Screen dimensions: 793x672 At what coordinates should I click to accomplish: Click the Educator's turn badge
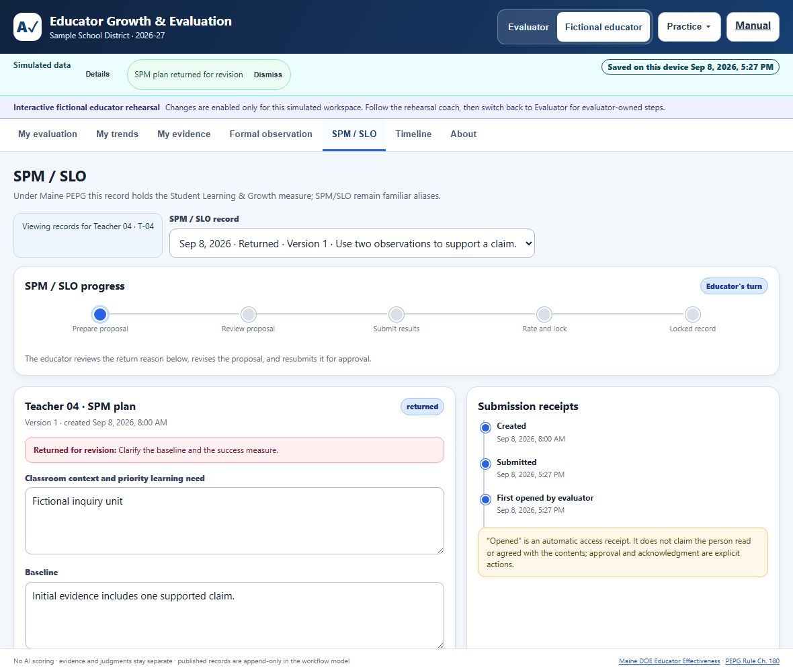[x=734, y=286]
